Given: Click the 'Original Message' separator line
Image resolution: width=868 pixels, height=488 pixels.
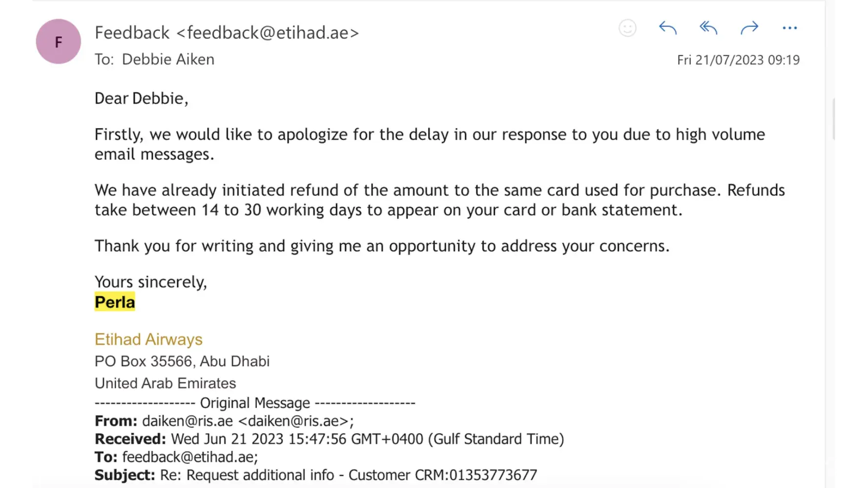Looking at the screenshot, I should tap(255, 403).
